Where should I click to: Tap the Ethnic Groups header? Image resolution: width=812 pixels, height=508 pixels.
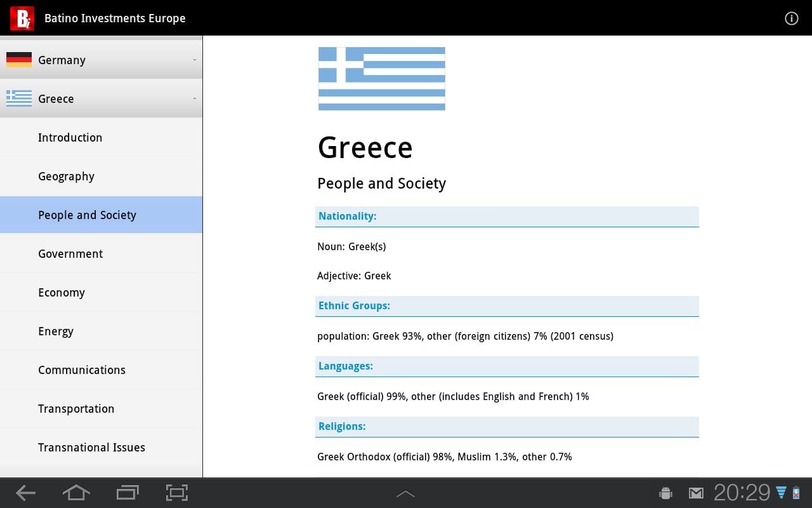[507, 306]
